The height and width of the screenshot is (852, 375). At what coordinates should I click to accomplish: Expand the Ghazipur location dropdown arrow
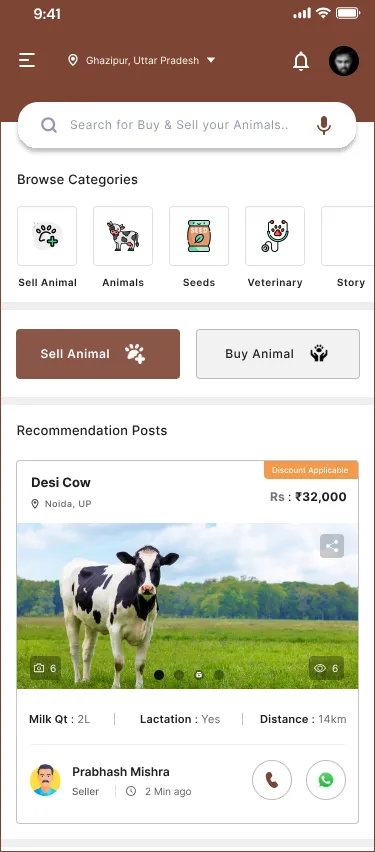click(x=211, y=60)
